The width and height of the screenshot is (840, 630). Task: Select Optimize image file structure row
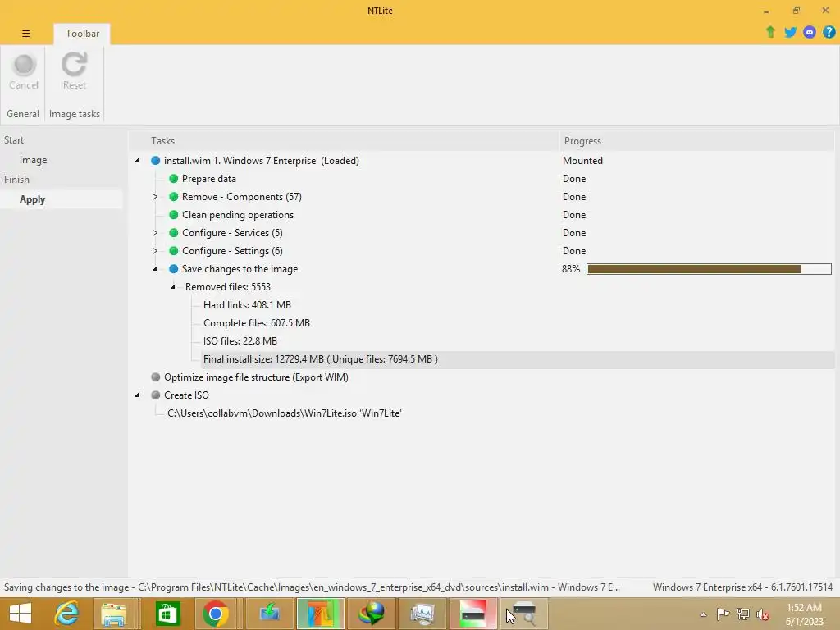256,377
